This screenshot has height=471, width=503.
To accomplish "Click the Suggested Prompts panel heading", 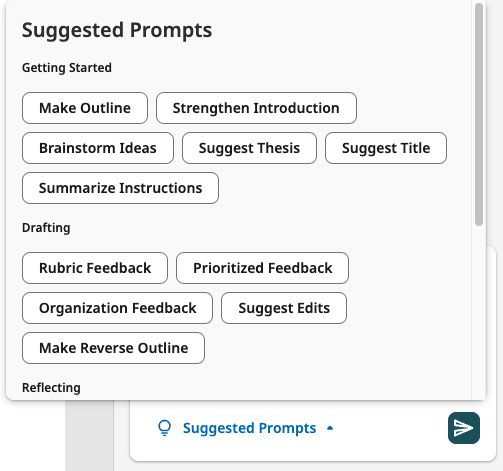I will point(117,30).
